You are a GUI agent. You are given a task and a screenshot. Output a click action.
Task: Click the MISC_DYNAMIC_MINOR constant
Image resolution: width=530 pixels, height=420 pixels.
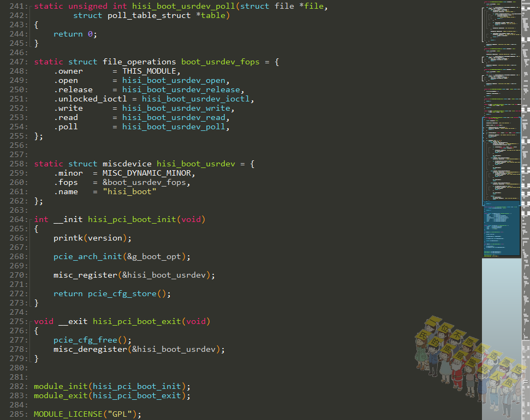click(147, 173)
